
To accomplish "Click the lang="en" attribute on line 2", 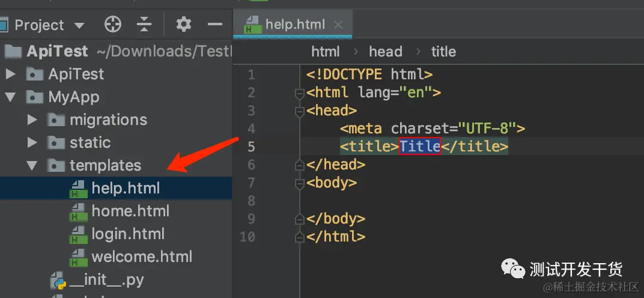I will click(394, 93).
